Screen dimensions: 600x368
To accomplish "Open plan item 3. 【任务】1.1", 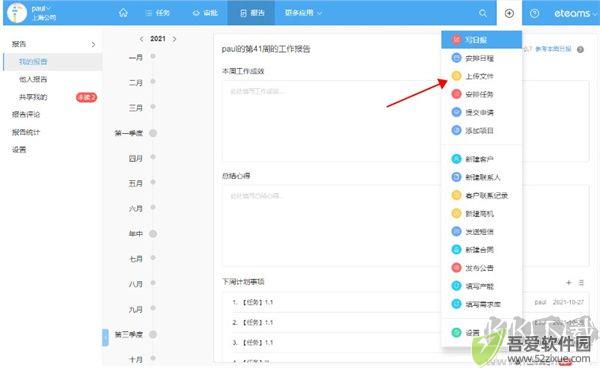I will (253, 342).
